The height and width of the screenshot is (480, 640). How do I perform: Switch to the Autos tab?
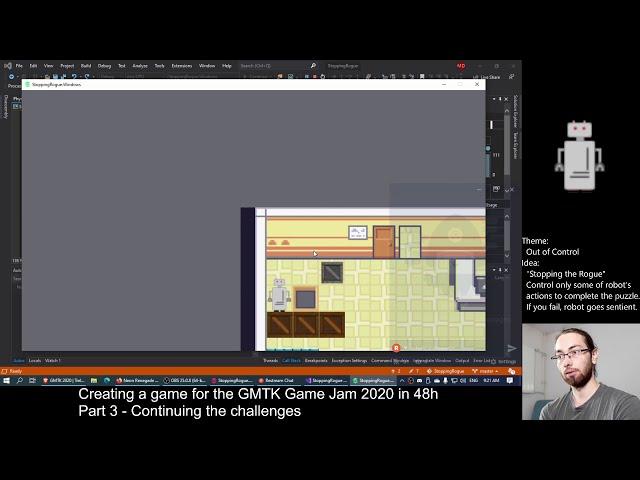click(x=19, y=360)
